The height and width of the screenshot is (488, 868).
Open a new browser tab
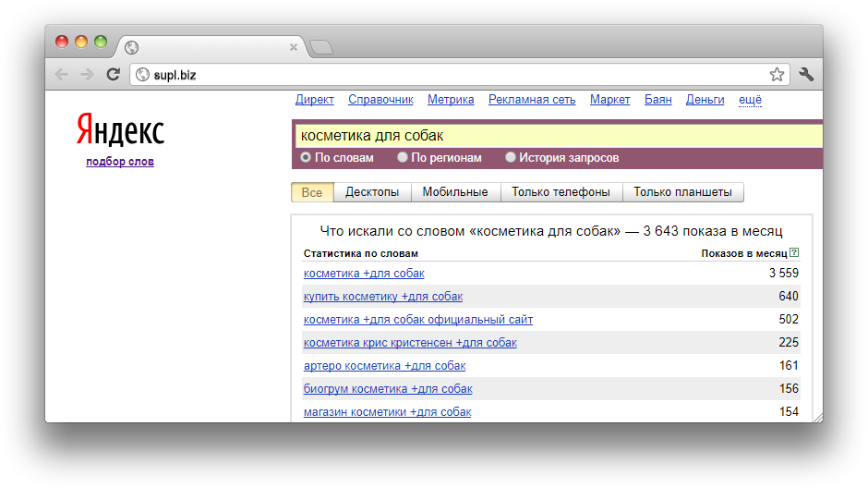pos(321,48)
